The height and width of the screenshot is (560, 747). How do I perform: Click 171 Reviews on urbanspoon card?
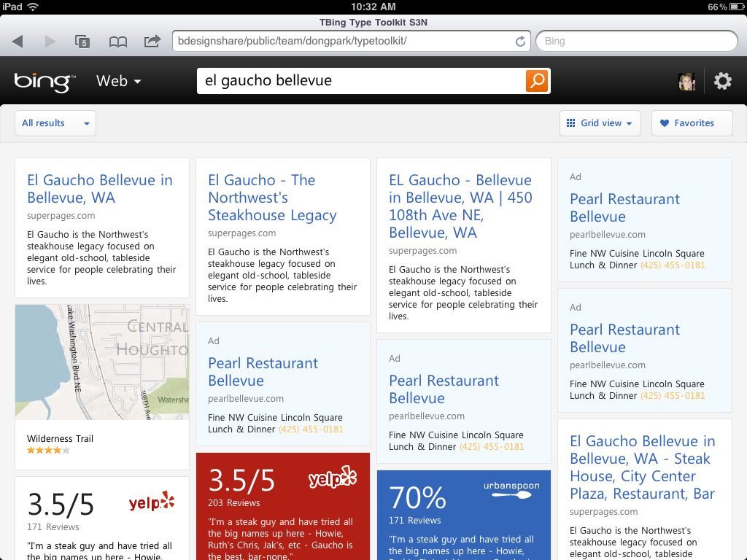414,521
